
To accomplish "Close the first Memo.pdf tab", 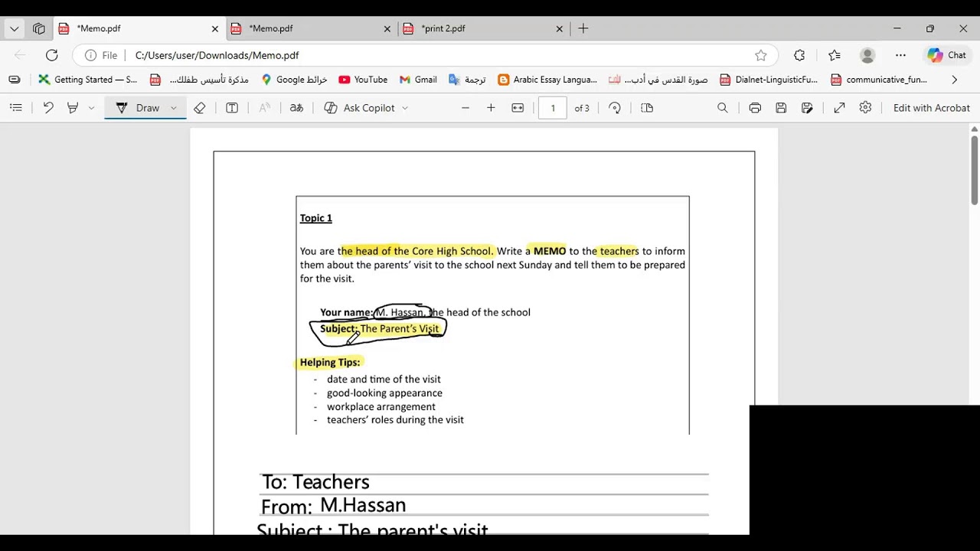I will (214, 28).
